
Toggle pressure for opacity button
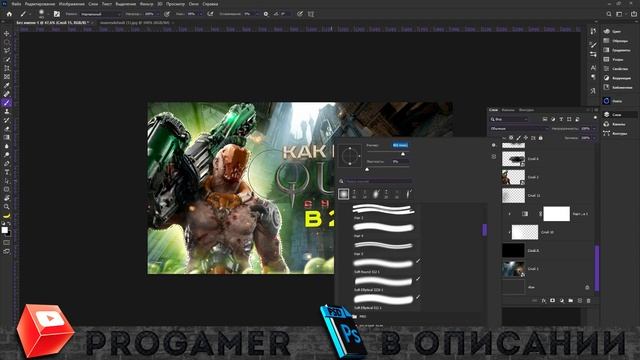(167, 14)
